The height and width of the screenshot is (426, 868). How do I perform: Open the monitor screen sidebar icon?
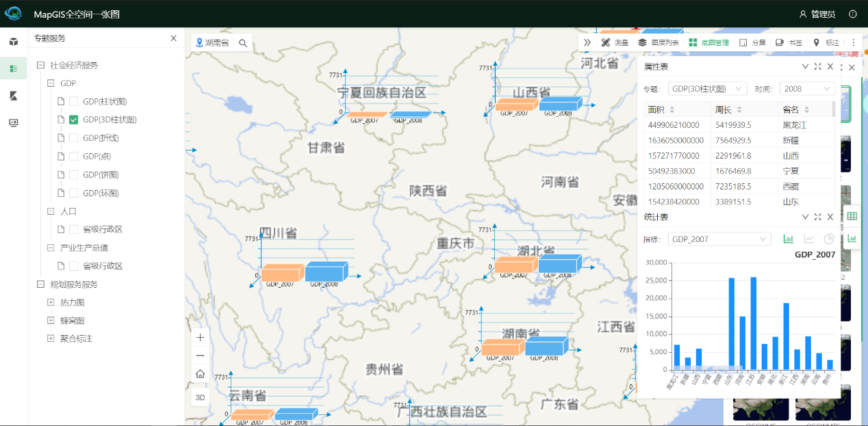(13, 122)
